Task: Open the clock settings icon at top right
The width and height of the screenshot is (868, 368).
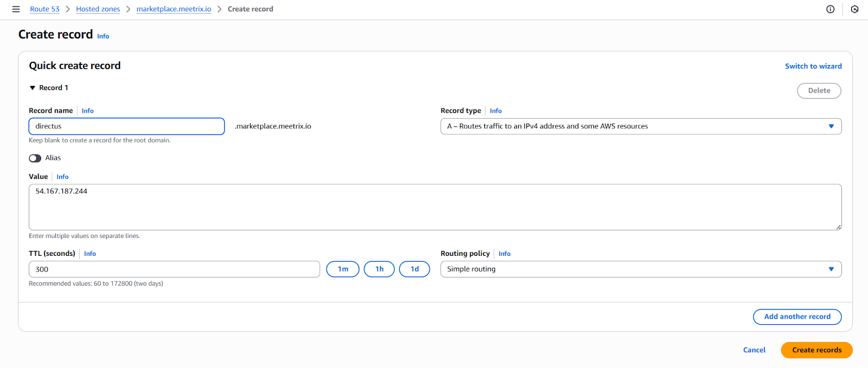Action: tap(854, 9)
